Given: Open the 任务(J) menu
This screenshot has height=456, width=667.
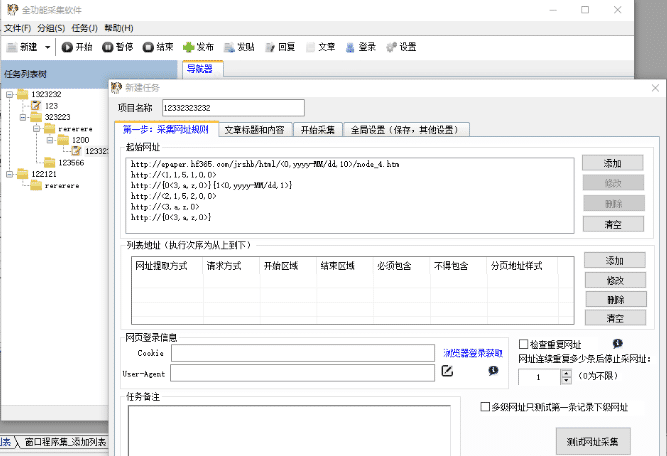Looking at the screenshot, I should click(85, 28).
